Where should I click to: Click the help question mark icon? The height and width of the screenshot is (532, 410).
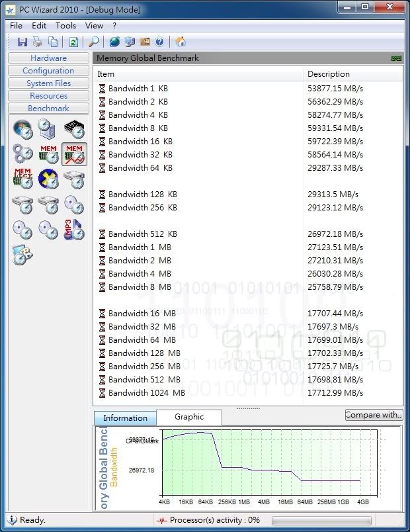coord(159,42)
